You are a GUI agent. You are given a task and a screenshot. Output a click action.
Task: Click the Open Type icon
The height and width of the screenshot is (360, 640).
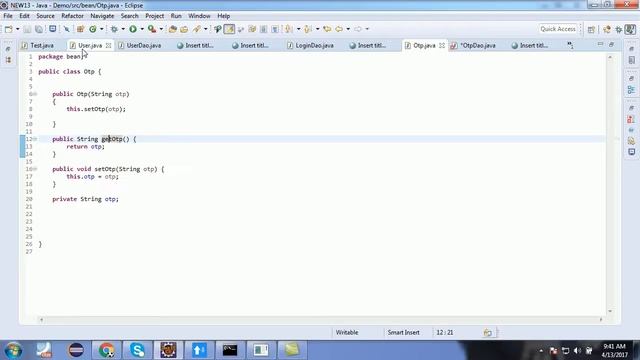[173, 29]
